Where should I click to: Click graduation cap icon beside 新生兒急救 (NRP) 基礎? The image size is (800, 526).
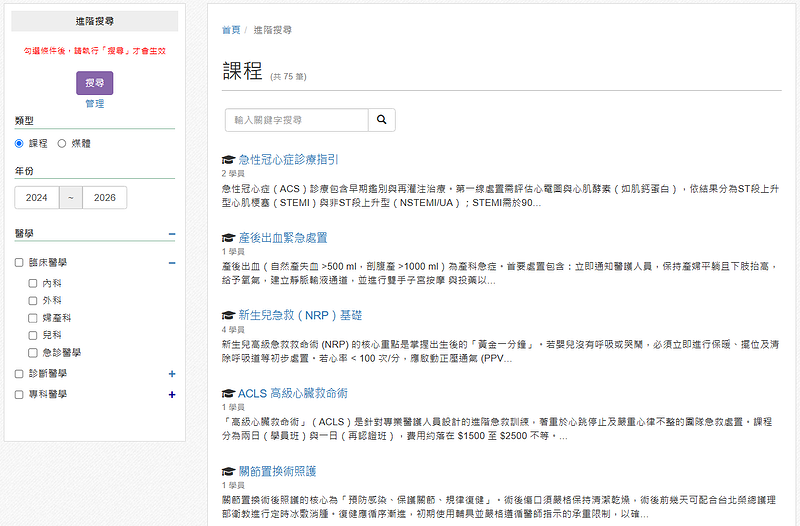(229, 315)
